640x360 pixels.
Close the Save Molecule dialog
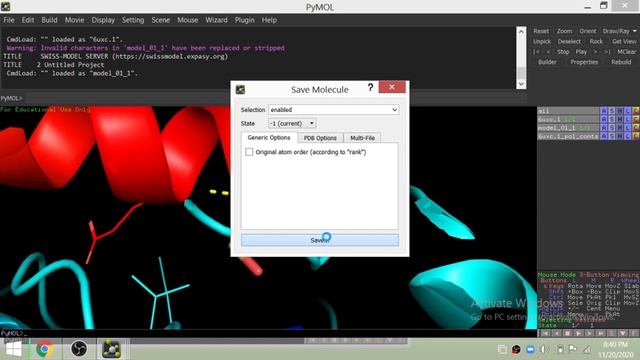click(392, 87)
